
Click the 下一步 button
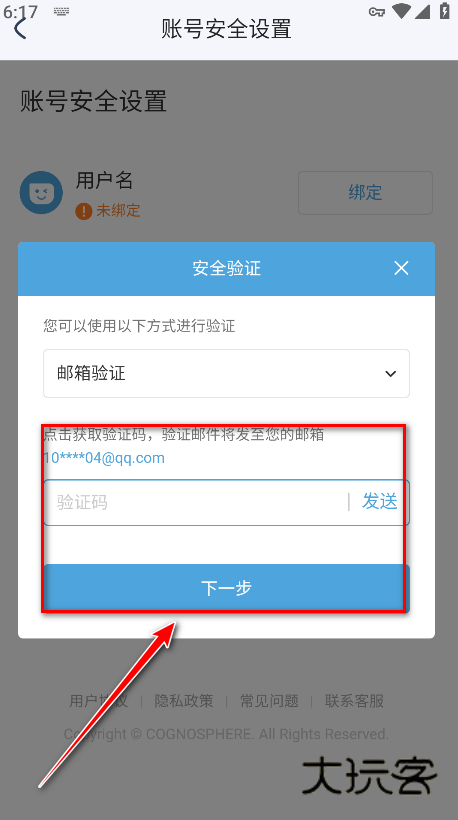[x=226, y=588]
